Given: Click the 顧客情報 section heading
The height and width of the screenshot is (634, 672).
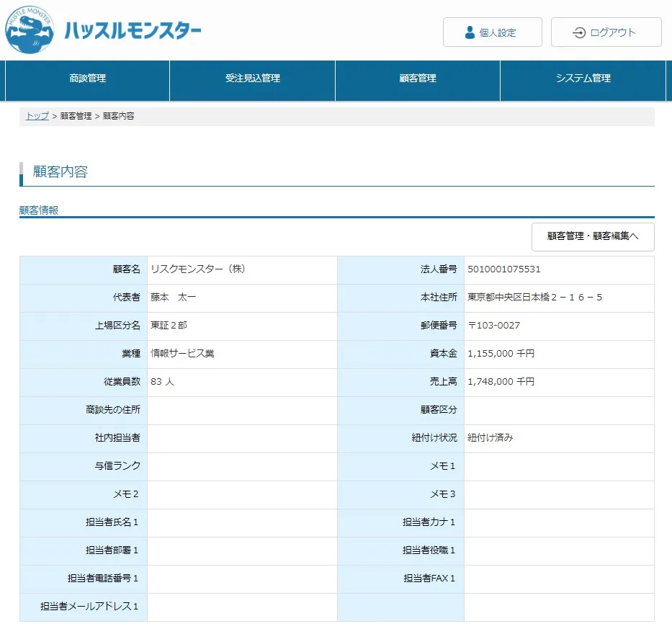Looking at the screenshot, I should 39,210.
